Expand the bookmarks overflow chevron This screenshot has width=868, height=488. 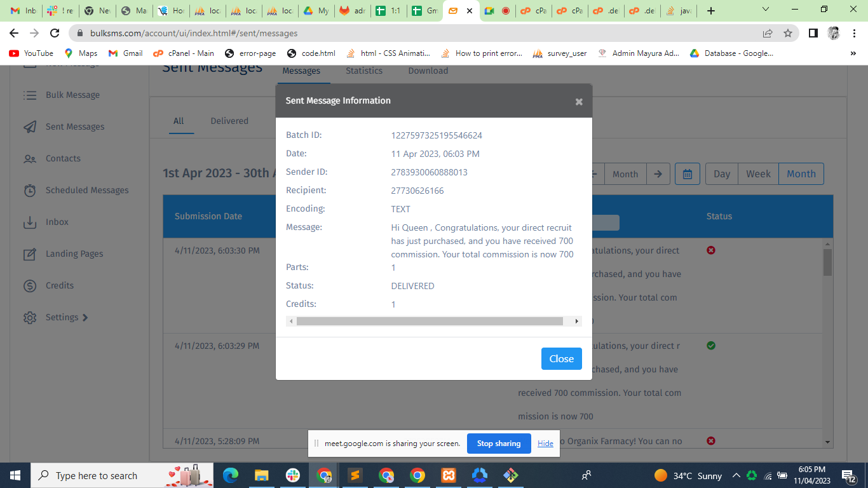[853, 53]
